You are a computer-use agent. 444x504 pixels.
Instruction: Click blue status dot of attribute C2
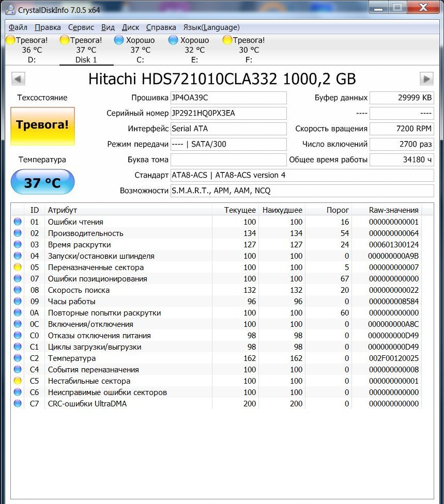[18, 358]
